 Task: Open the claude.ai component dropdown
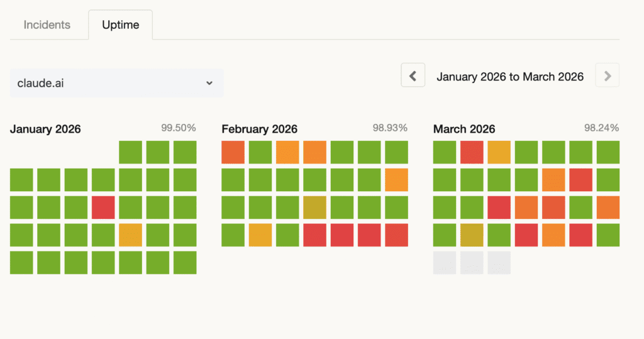[116, 83]
